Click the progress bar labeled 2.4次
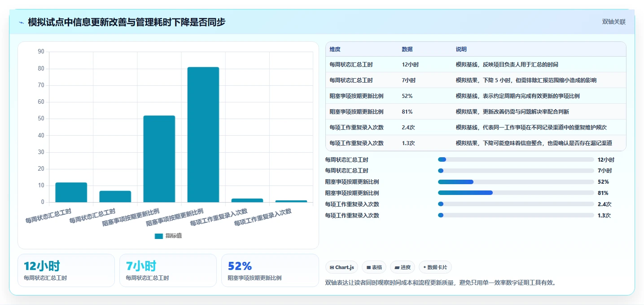The width and height of the screenshot is (644, 305). [x=516, y=204]
